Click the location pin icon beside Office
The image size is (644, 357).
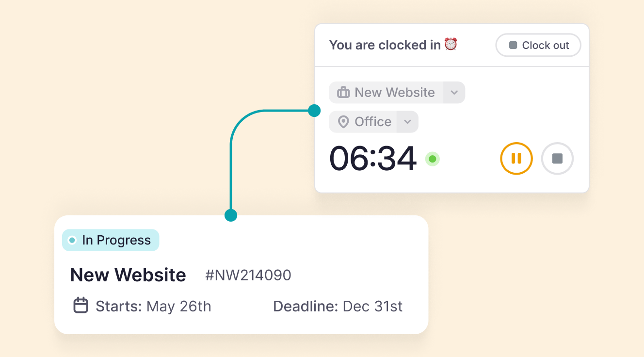coord(343,122)
